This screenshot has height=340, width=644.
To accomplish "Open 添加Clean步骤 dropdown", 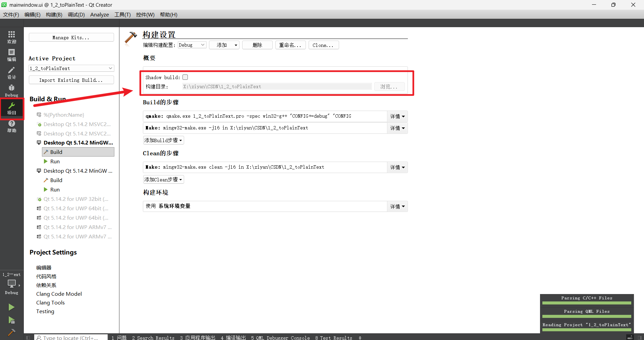I will pos(163,179).
